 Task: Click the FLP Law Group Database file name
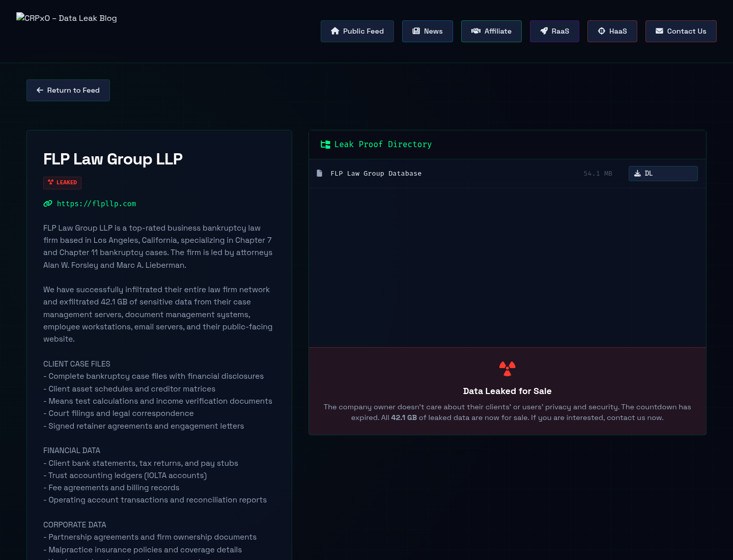pyautogui.click(x=376, y=174)
